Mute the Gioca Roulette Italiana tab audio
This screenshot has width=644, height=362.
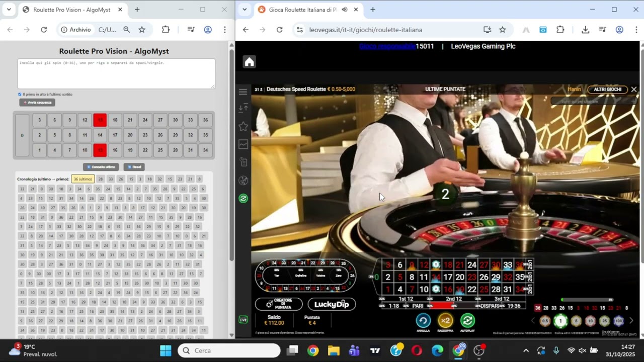click(345, 10)
